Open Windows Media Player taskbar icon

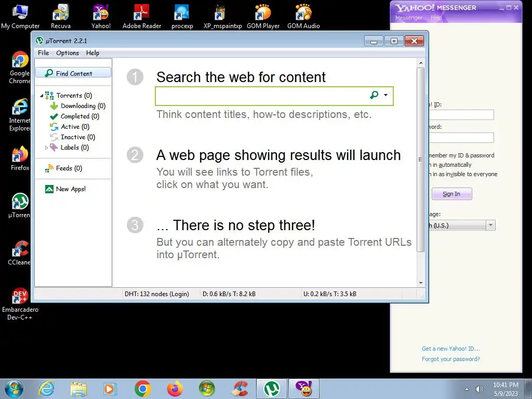pos(110,389)
